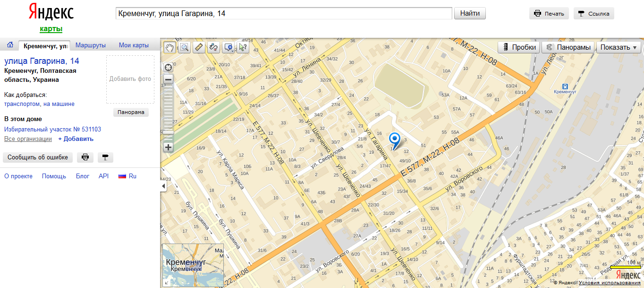Click the map info pointer tool
Image resolution: width=644 pixels, height=288 pixels.
243,47
